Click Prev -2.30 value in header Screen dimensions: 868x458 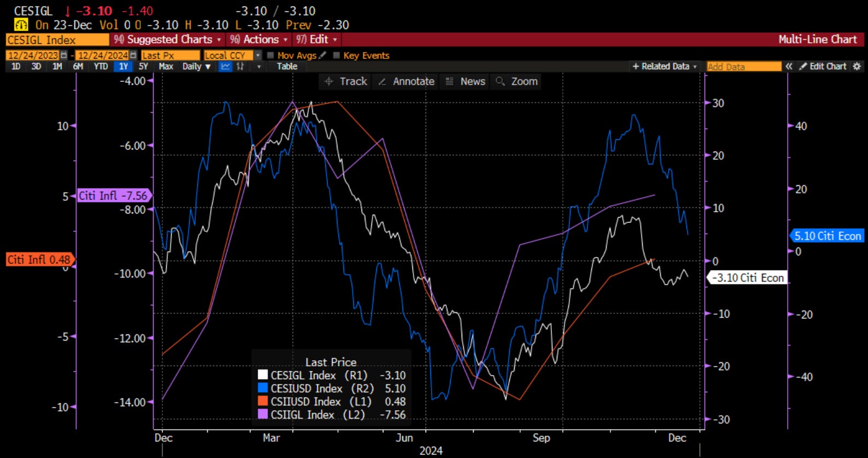click(x=317, y=25)
